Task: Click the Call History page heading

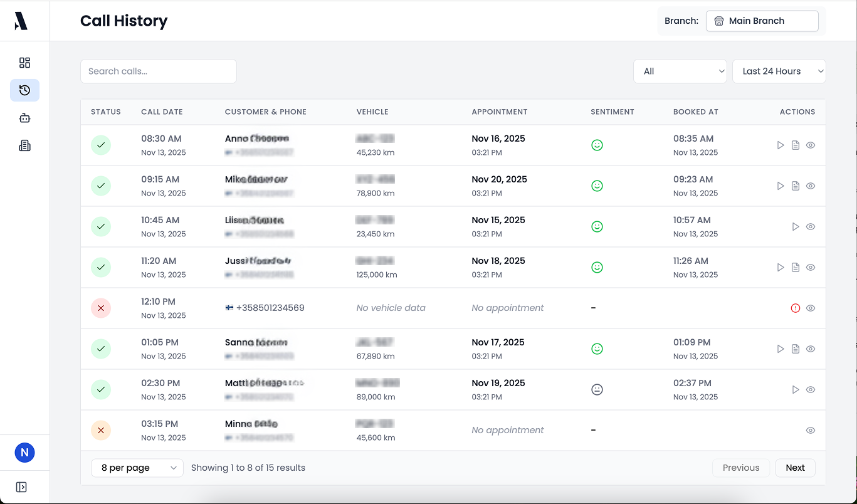Action: point(124,21)
